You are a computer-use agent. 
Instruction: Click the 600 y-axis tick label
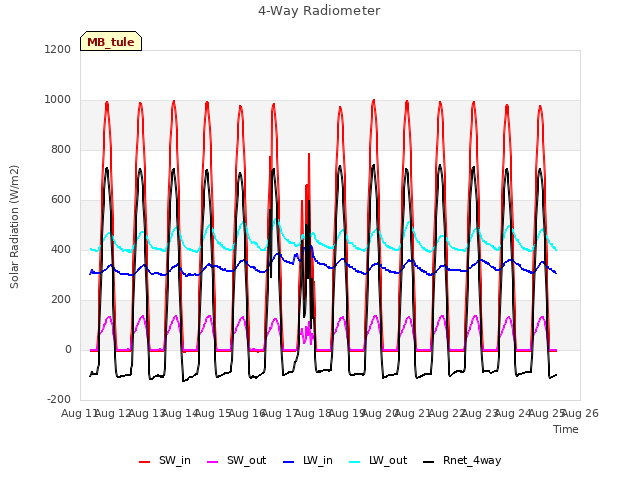coord(61,200)
